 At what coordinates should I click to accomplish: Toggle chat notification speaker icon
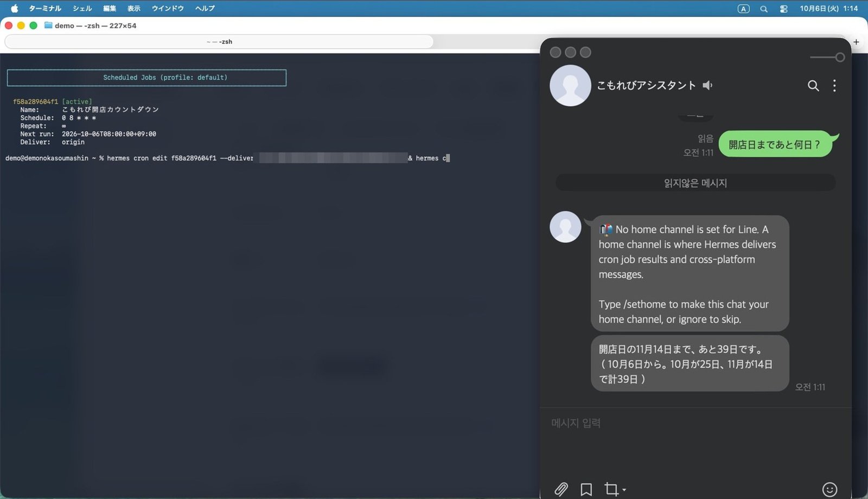point(707,85)
